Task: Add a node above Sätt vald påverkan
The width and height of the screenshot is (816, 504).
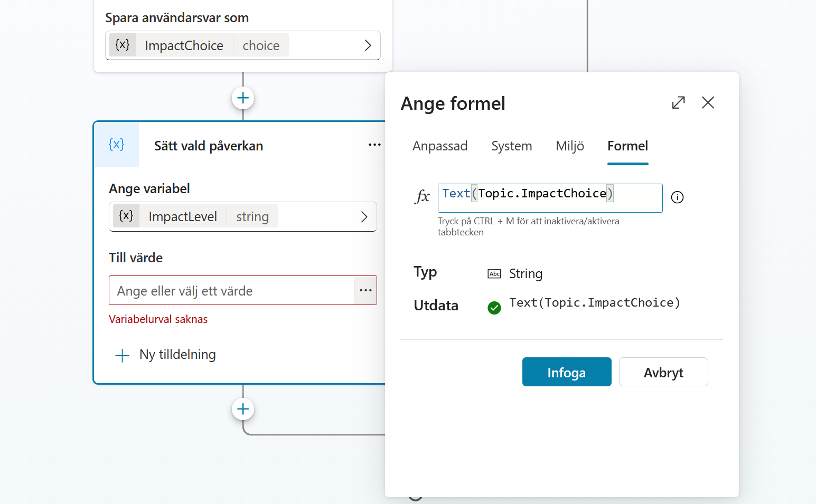Action: (243, 98)
